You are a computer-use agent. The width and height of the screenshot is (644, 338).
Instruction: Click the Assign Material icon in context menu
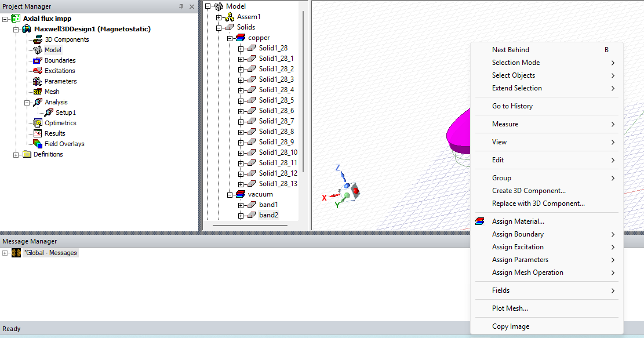pyautogui.click(x=479, y=221)
